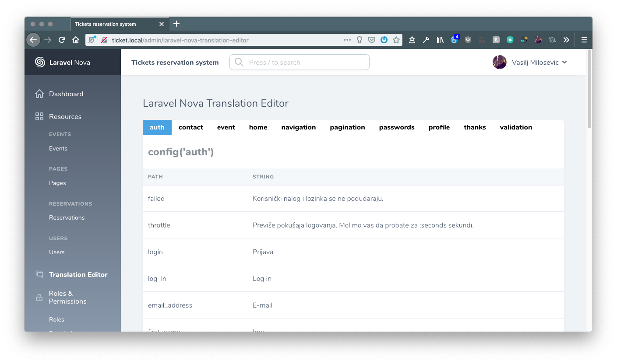Click the Translation Editor chat icon

coord(39,274)
